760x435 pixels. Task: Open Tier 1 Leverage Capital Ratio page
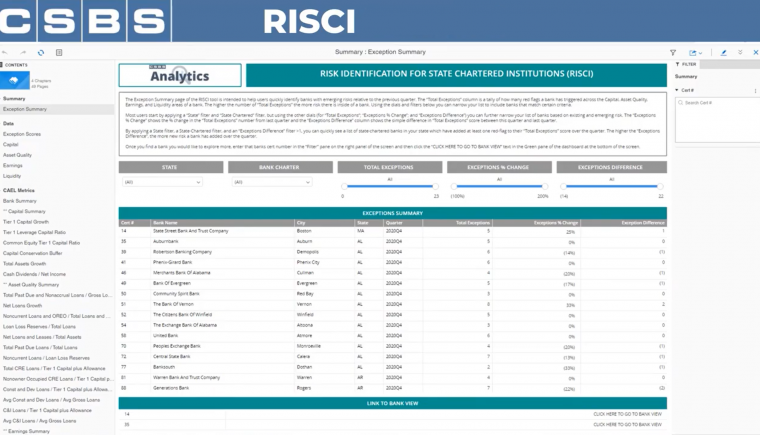(x=34, y=232)
